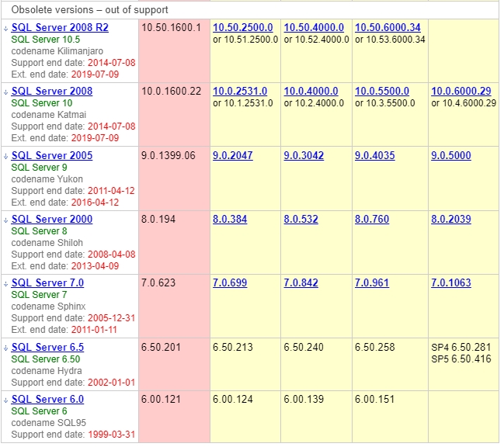Image resolution: width=504 pixels, height=447 pixels.
Task: Click the 'or 10.1.2531.0' alternate version text
Action: click(242, 102)
